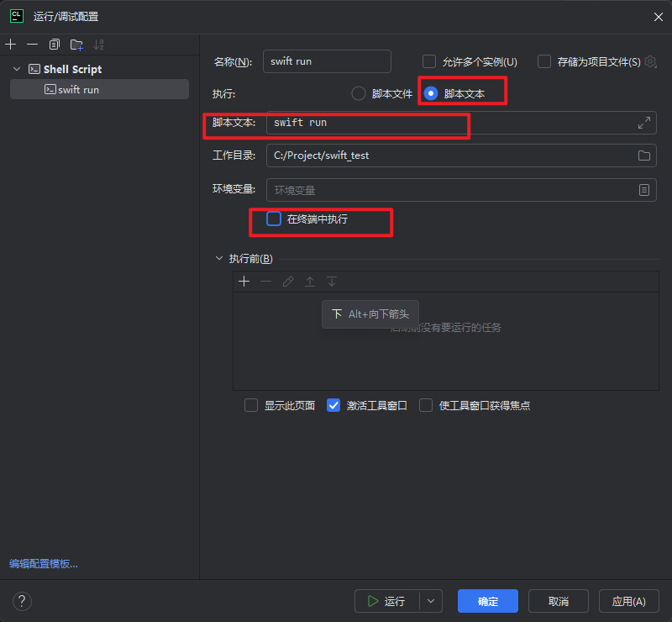Uncheck 激活工具窗口
The width and height of the screenshot is (672, 622).
(x=334, y=405)
